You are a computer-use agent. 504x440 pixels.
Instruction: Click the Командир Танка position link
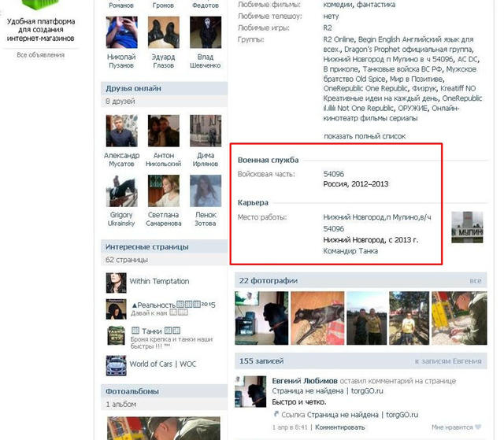pyautogui.click(x=350, y=251)
